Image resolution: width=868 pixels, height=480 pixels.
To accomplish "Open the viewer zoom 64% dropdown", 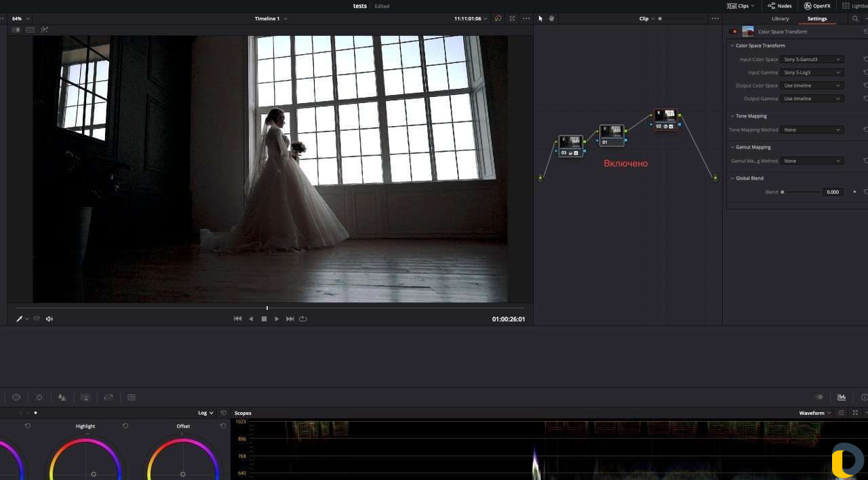I will click(21, 18).
